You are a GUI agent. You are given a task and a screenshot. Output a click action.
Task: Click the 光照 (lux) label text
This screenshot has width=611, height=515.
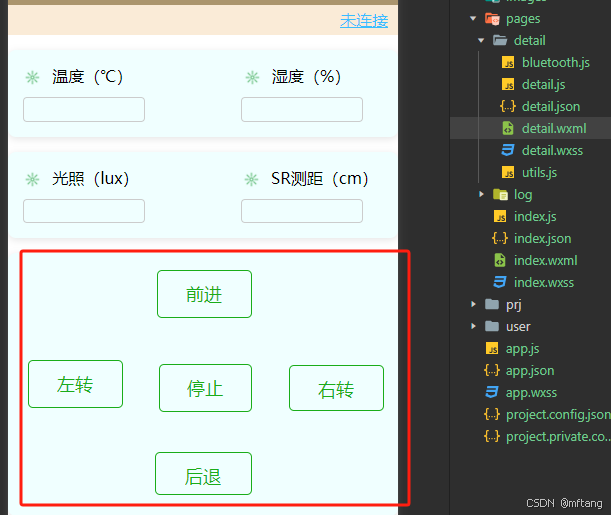(90, 179)
